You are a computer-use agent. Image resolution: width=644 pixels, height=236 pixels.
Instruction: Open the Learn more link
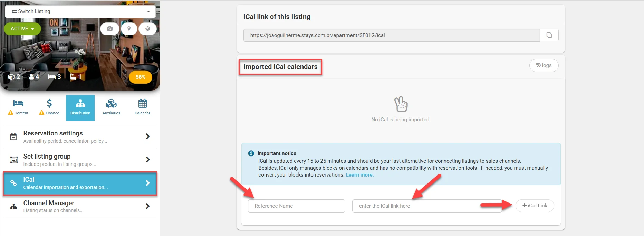click(359, 175)
